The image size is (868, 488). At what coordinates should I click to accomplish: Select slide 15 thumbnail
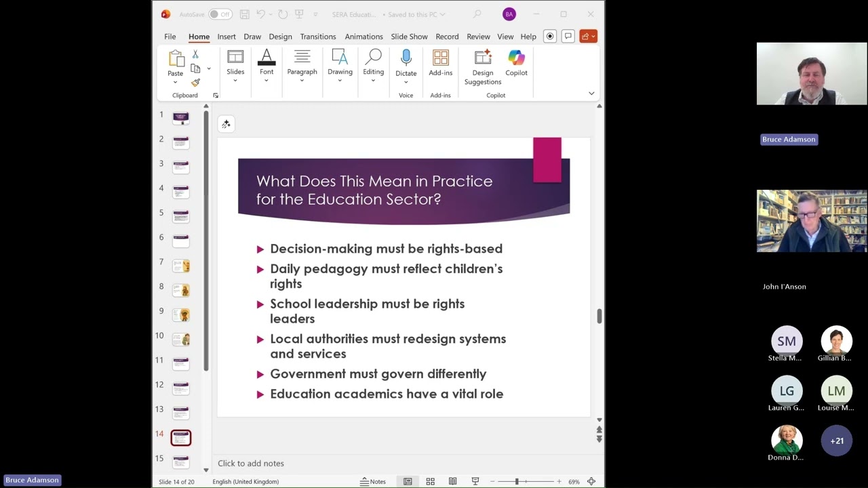coord(181,462)
